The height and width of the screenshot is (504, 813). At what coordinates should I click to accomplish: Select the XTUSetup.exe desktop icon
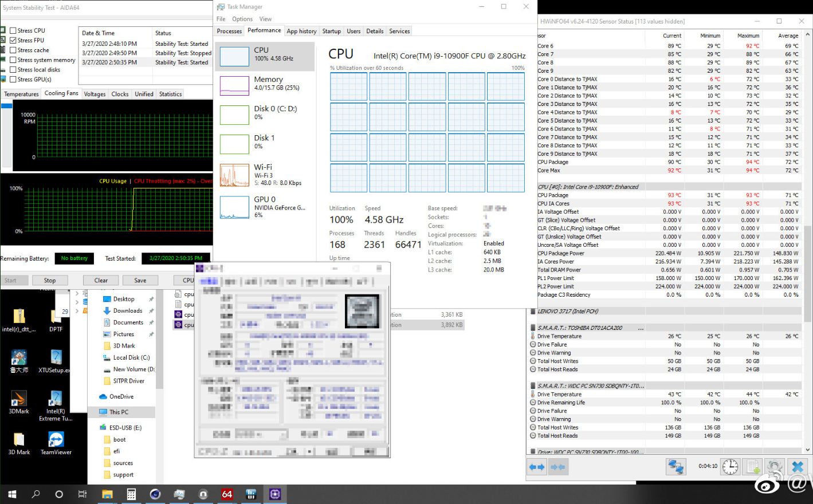click(x=56, y=361)
